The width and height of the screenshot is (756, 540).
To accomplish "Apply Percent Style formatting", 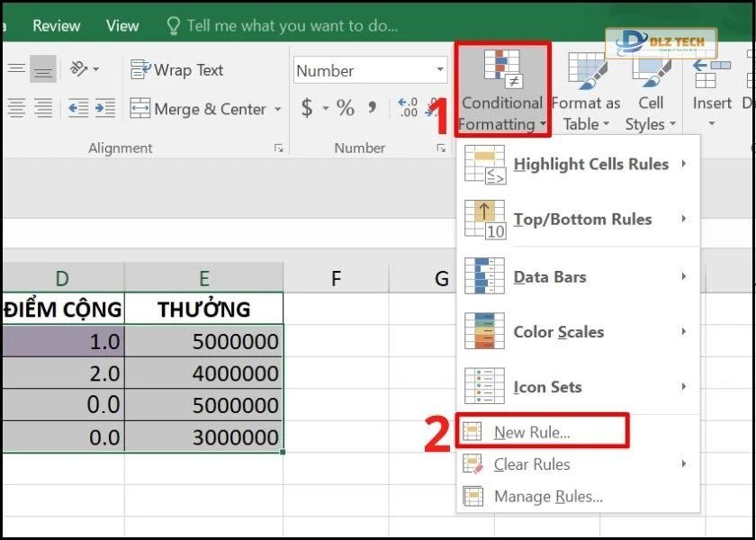I will pyautogui.click(x=346, y=109).
